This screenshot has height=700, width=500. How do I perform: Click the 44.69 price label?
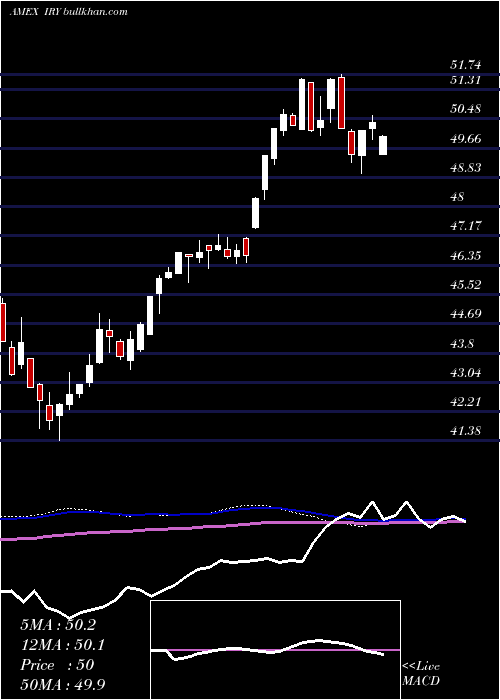tap(465, 314)
